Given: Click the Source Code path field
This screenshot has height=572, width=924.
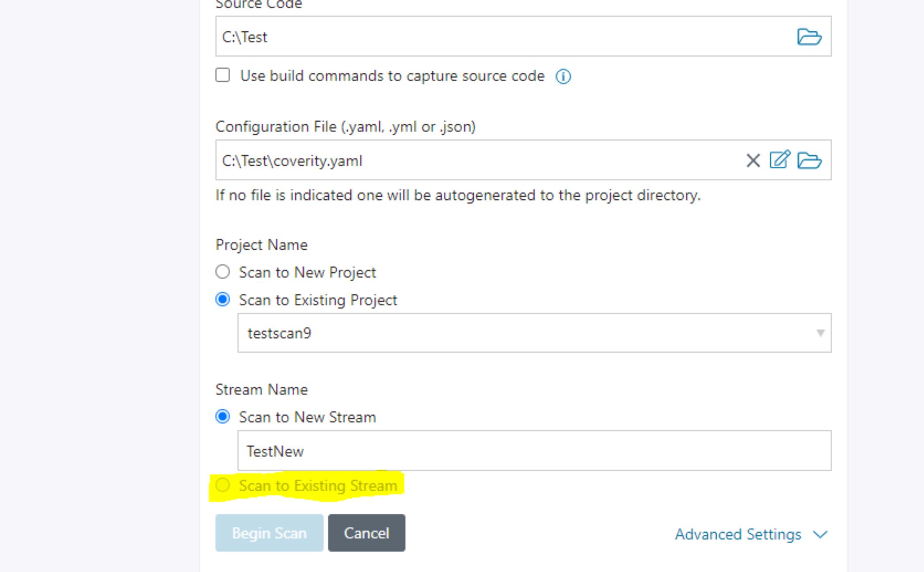Looking at the screenshot, I should (442, 37).
